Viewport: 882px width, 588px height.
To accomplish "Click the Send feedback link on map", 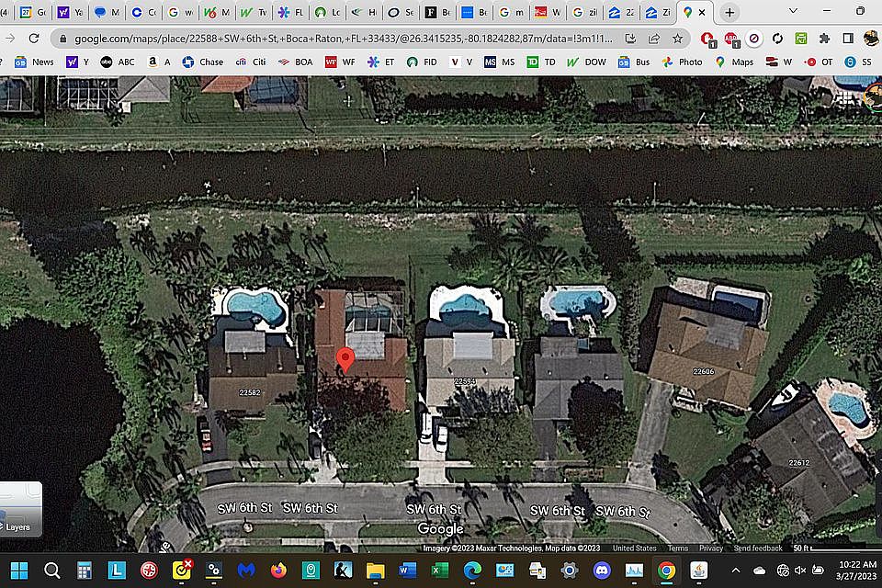I will [758, 548].
